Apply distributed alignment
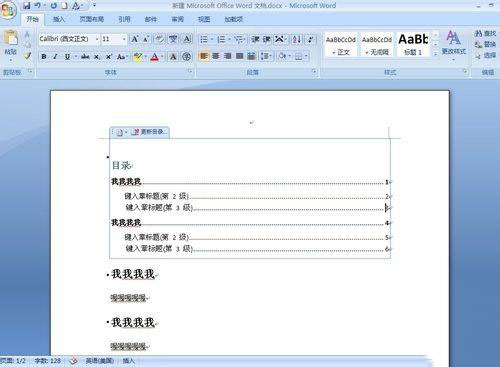 click(x=251, y=56)
